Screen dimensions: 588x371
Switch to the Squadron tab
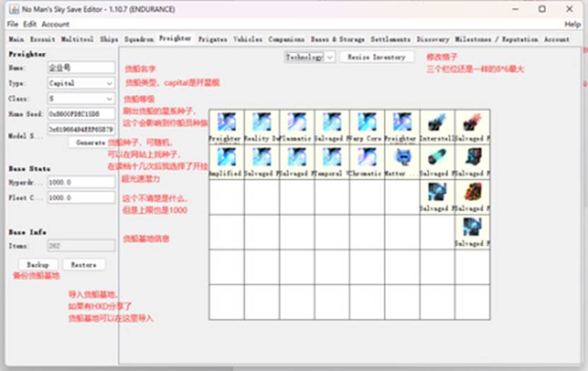(139, 39)
